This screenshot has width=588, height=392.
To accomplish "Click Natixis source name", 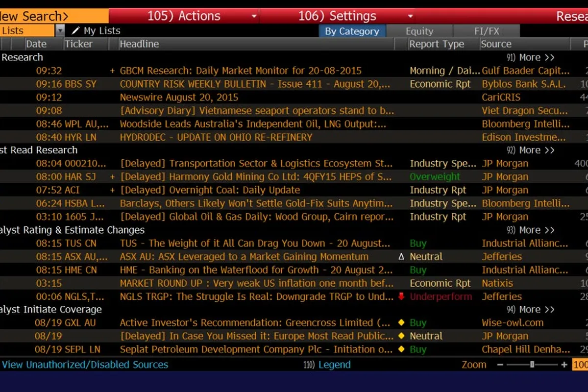I will 497,283.
